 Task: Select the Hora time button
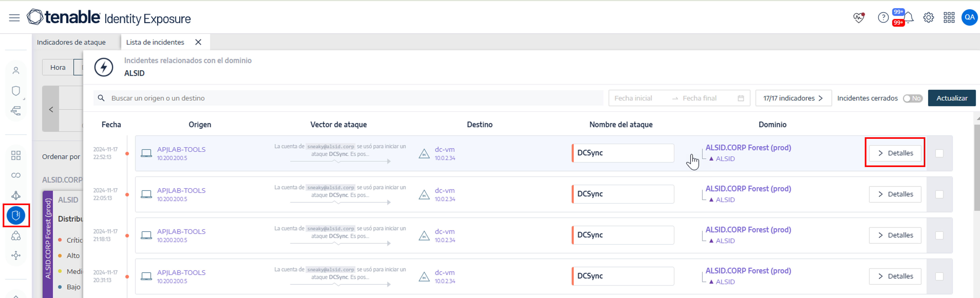58,67
